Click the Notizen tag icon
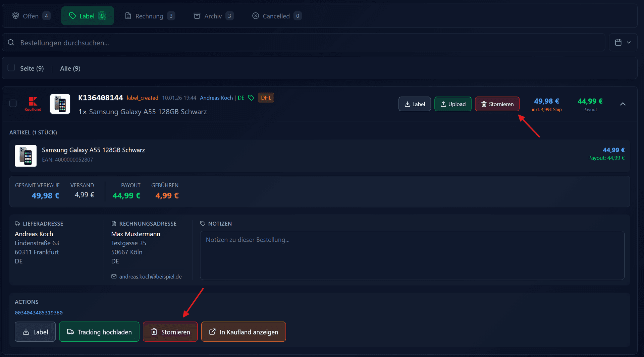This screenshot has width=644, height=357. (203, 224)
